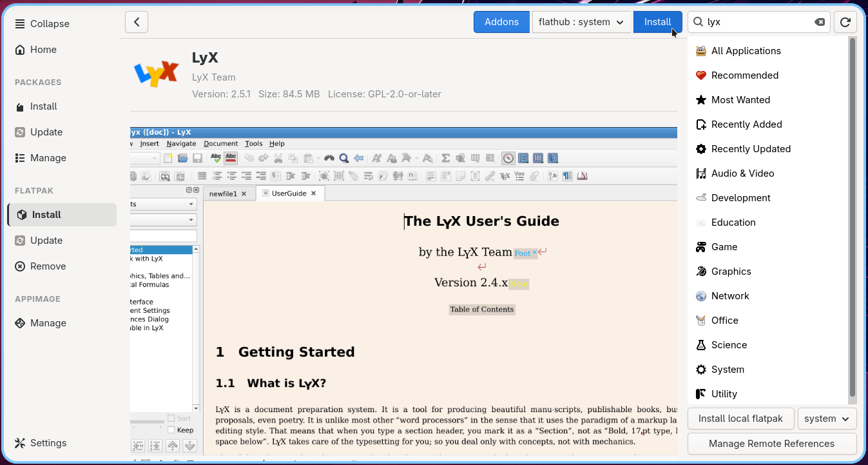Open Remove under the Flatpak section
This screenshot has width=868, height=465.
(62, 266)
